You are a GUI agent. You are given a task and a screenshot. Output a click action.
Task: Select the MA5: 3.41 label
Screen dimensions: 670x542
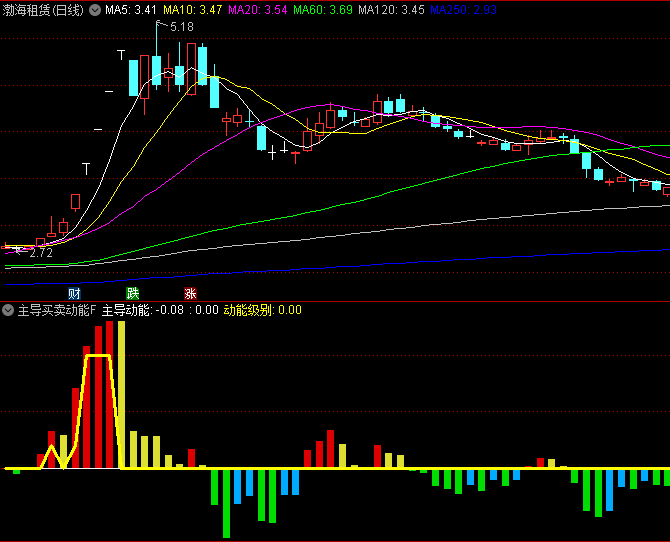click(131, 10)
